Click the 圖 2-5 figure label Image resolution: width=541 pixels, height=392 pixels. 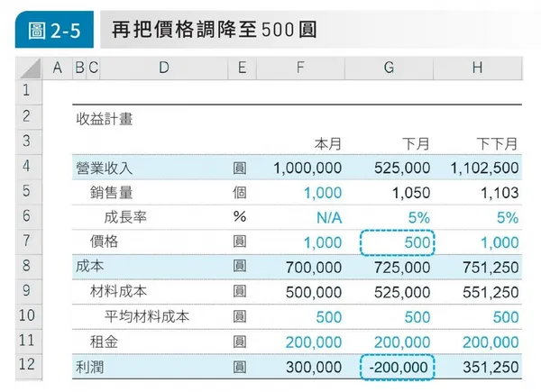(54, 30)
